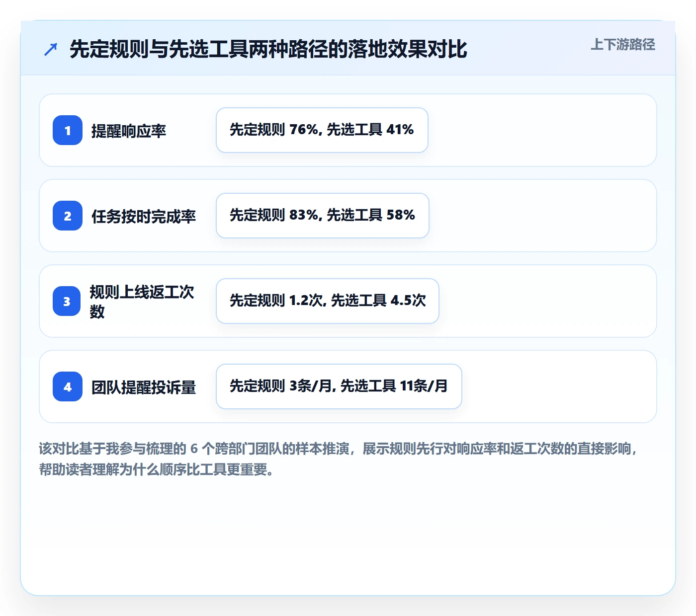Select the 任务按时完成率 row label
The height and width of the screenshot is (616, 696).
pyautogui.click(x=144, y=216)
